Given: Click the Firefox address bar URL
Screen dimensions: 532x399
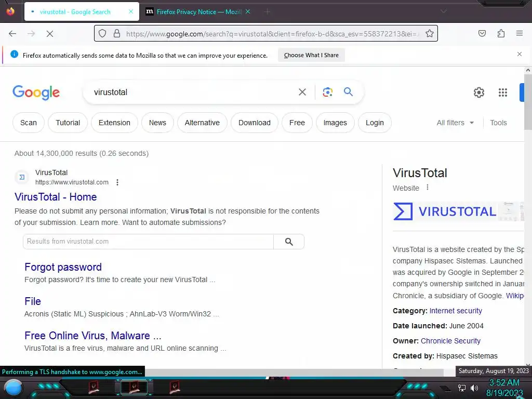Looking at the screenshot, I should [x=271, y=34].
